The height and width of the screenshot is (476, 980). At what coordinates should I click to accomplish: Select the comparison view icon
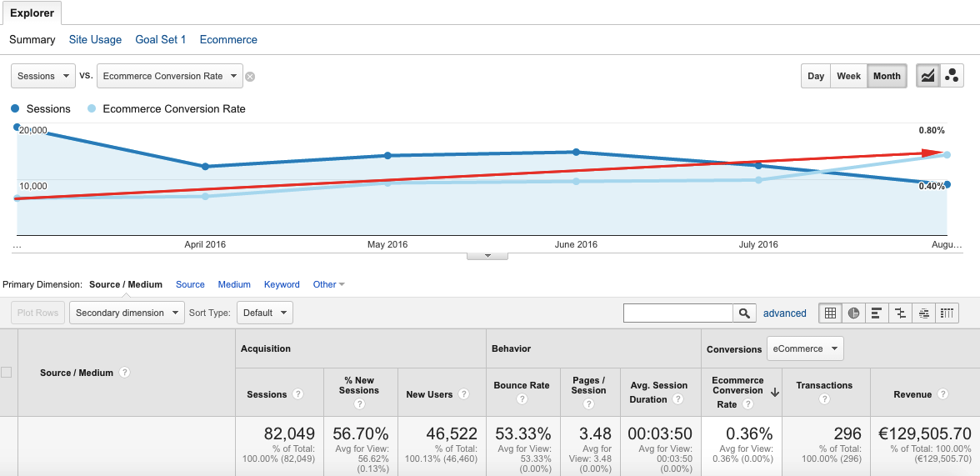pos(900,313)
